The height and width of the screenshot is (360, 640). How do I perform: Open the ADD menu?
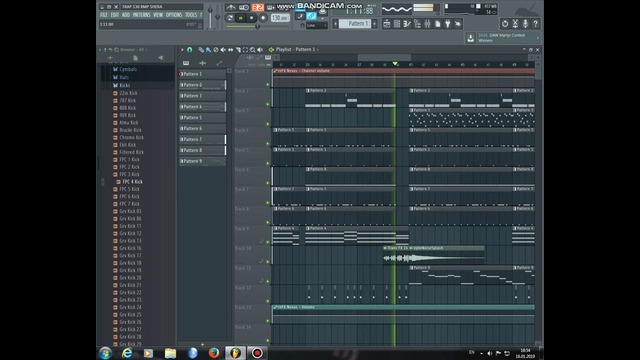pyautogui.click(x=126, y=15)
